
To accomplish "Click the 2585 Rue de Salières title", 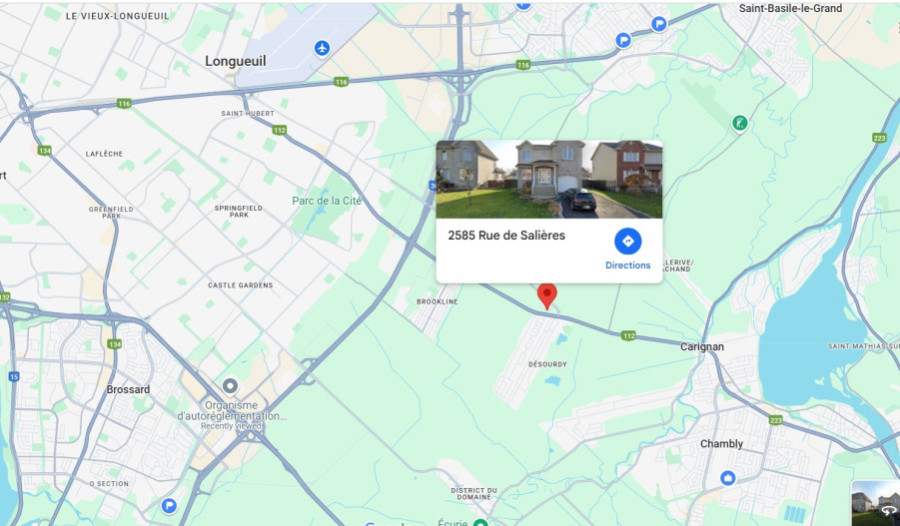I will [506, 235].
